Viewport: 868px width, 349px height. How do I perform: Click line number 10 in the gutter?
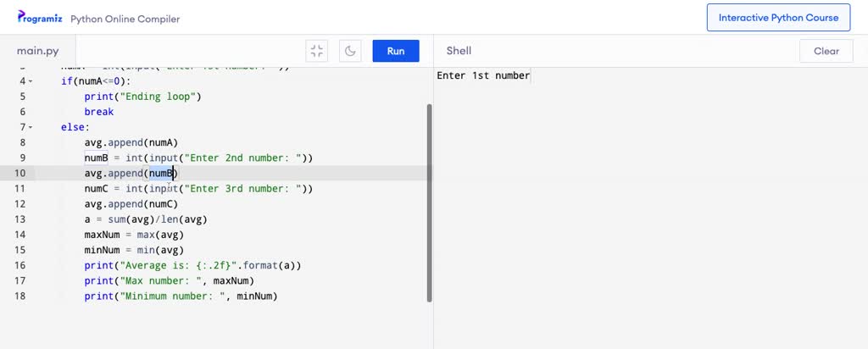click(20, 173)
